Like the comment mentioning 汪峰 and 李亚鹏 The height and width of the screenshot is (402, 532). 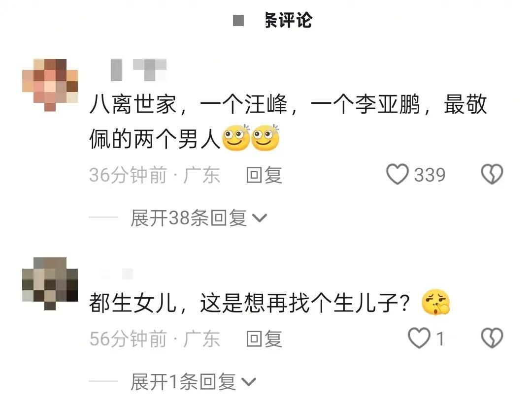tap(398, 174)
